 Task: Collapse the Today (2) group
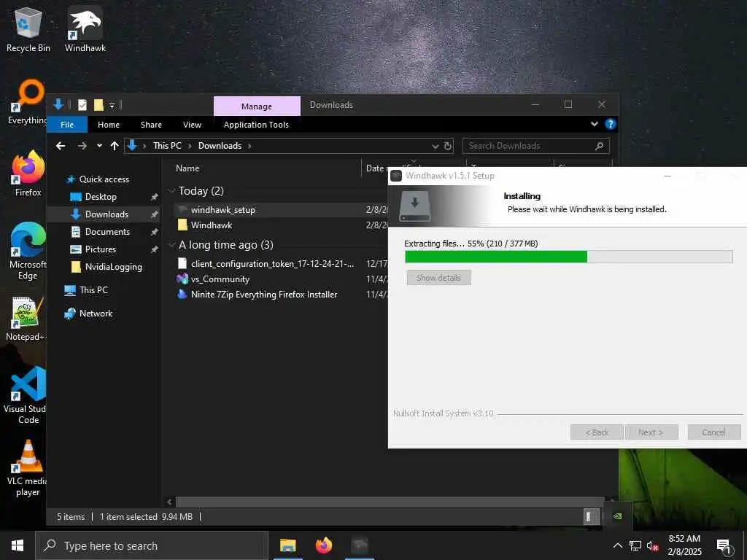[171, 191]
